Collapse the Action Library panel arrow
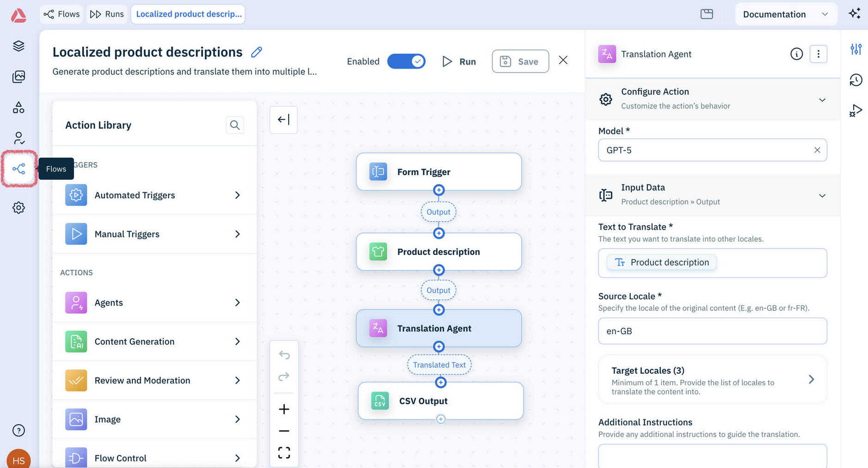The width and height of the screenshot is (868, 468). coord(283,120)
